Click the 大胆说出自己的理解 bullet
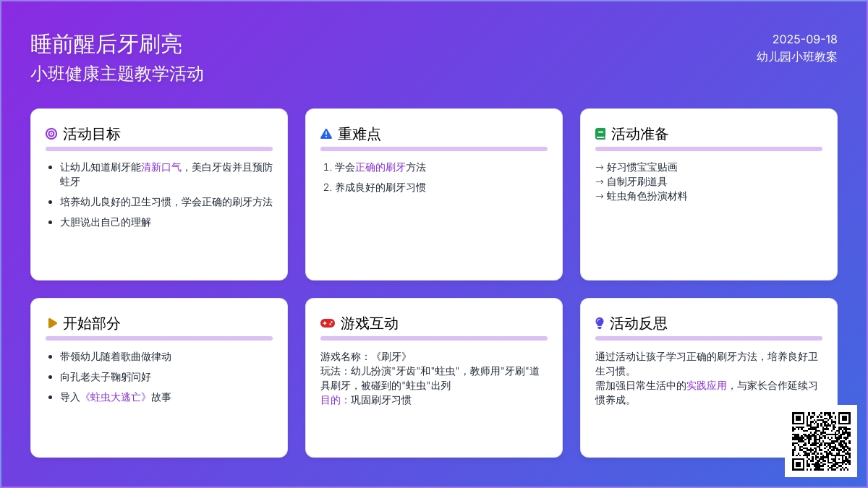This screenshot has height=488, width=868. 106,222
